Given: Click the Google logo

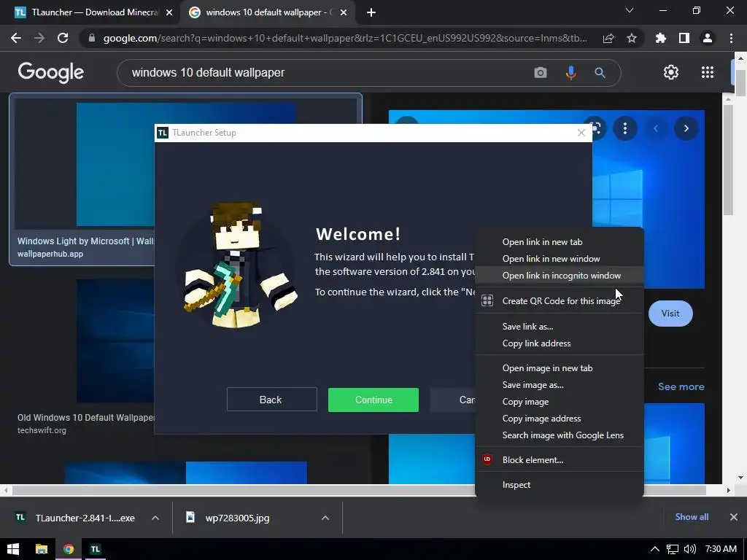Looking at the screenshot, I should pyautogui.click(x=50, y=72).
